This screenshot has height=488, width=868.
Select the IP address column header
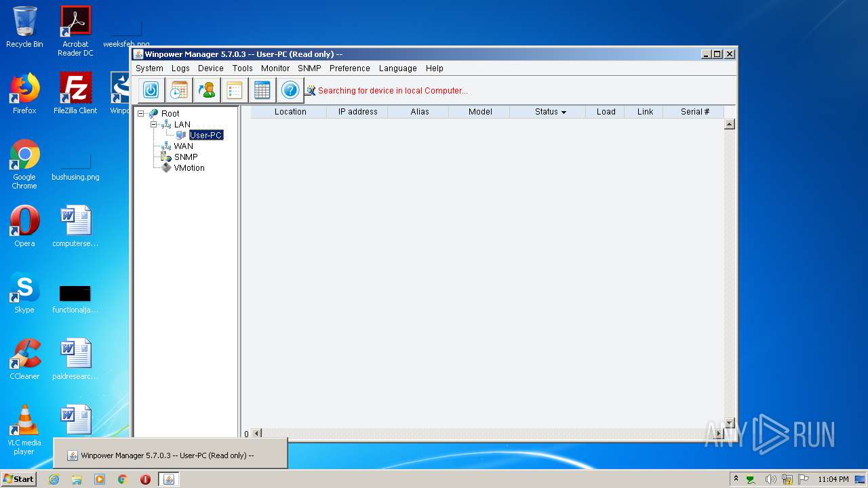(x=357, y=112)
